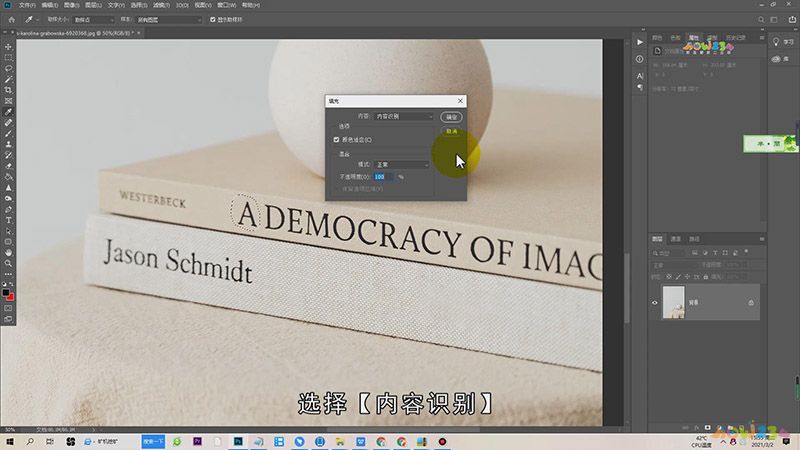Screen dimensions: 800x450
Task: Open Premiere Pro from the taskbar
Action: (x=197, y=441)
